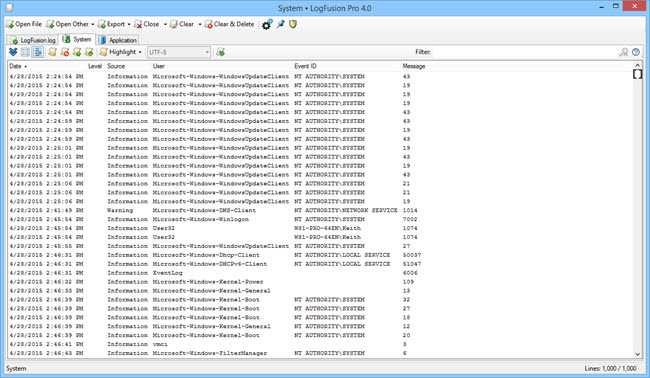Click the Close log button

click(147, 24)
